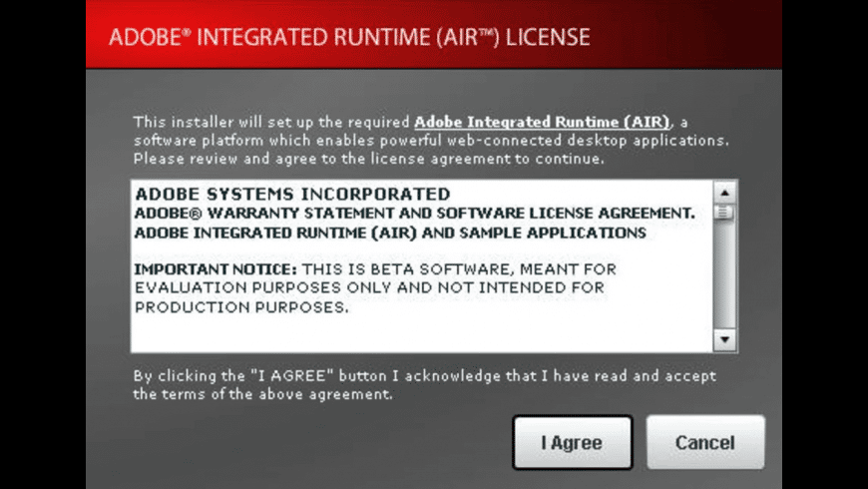Click the 'IMPORTANT NOTICE:' text
Image resolution: width=868 pixels, height=489 pixels.
point(216,269)
